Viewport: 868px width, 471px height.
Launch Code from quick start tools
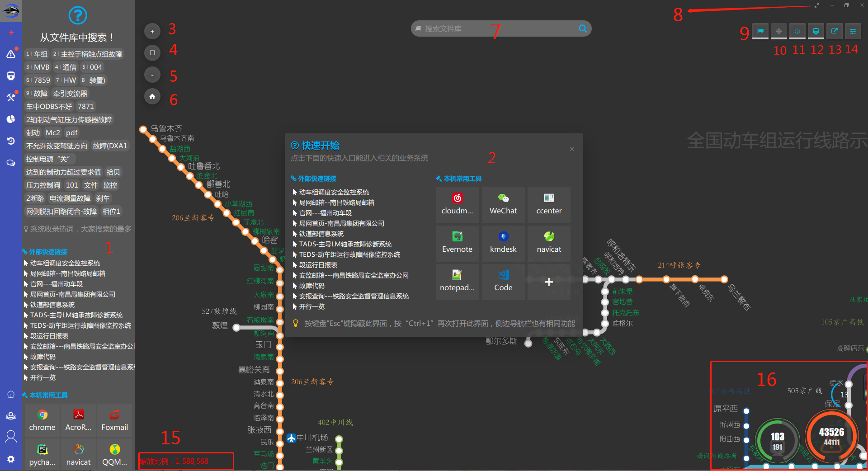point(503,281)
